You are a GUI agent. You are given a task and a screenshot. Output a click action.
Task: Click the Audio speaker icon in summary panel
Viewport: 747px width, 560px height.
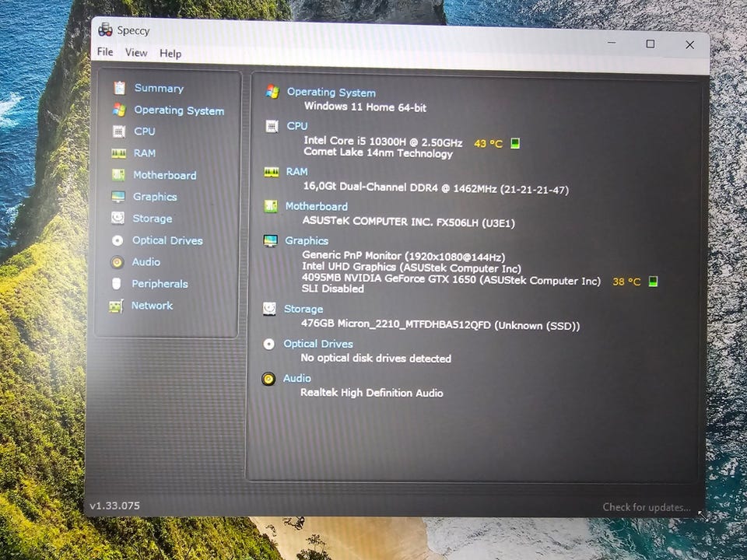(x=268, y=379)
